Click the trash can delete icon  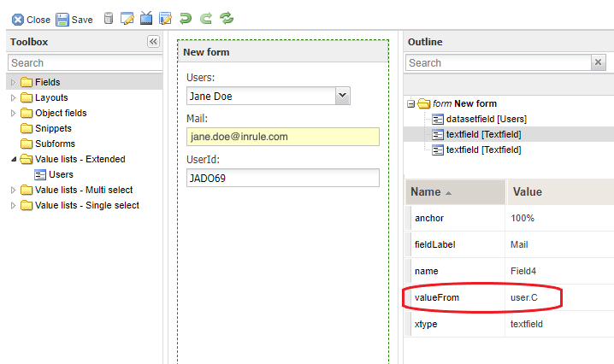click(108, 18)
